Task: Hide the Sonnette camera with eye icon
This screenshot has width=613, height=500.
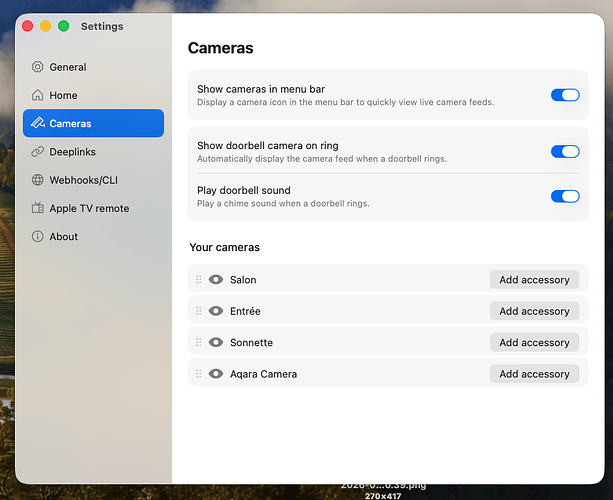Action: (216, 343)
